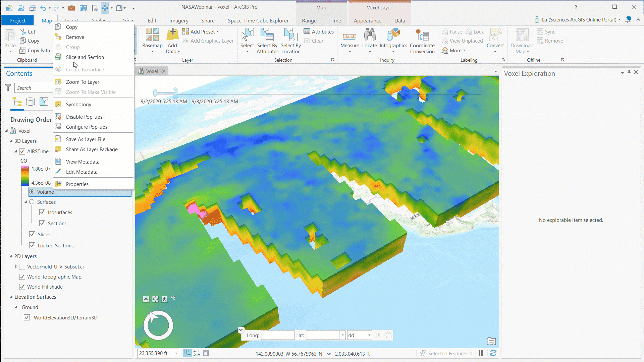This screenshot has height=362, width=644.
Task: Click the Voxel tab in the map view
Action: (x=152, y=71)
